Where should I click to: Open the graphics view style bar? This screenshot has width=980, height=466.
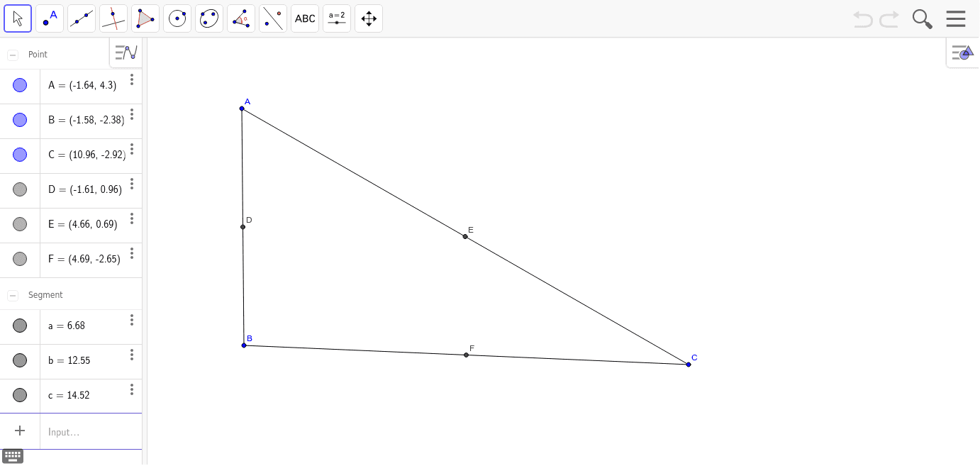[x=963, y=52]
